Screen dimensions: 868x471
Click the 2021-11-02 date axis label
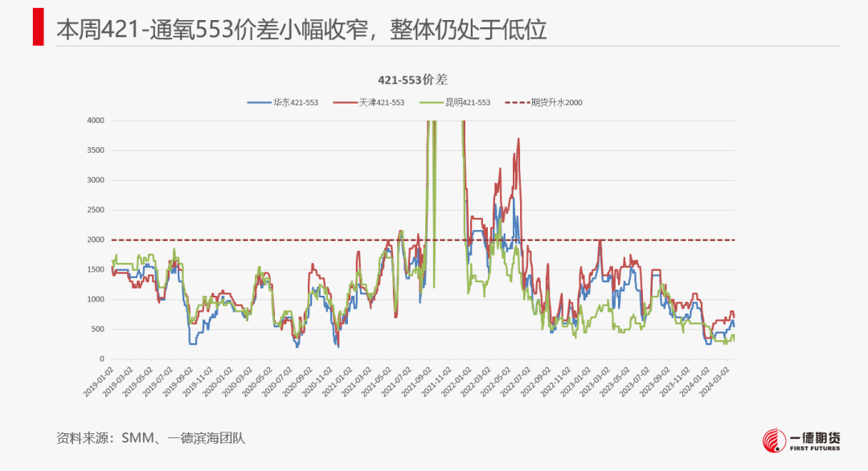[x=436, y=380]
